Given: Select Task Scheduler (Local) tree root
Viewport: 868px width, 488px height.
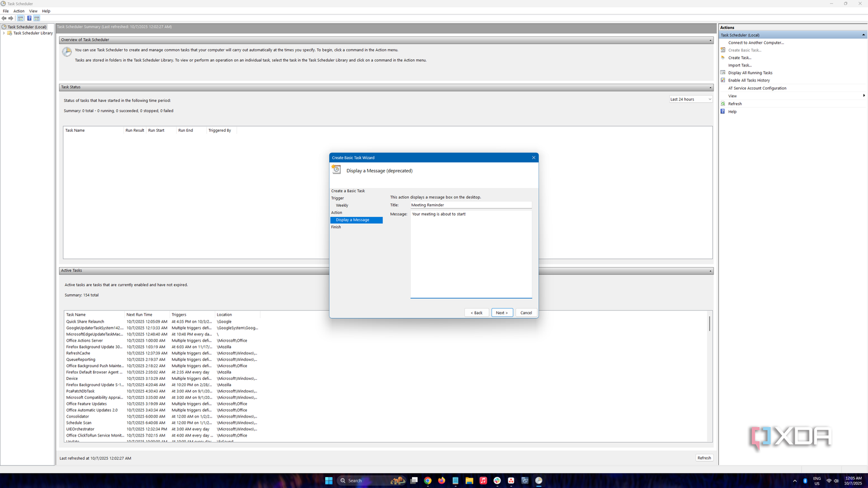Looking at the screenshot, I should pos(27,27).
